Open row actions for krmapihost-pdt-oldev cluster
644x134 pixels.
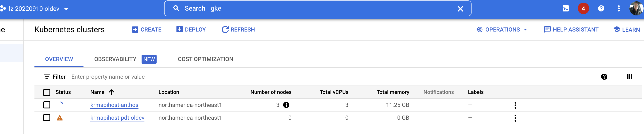(x=515, y=118)
